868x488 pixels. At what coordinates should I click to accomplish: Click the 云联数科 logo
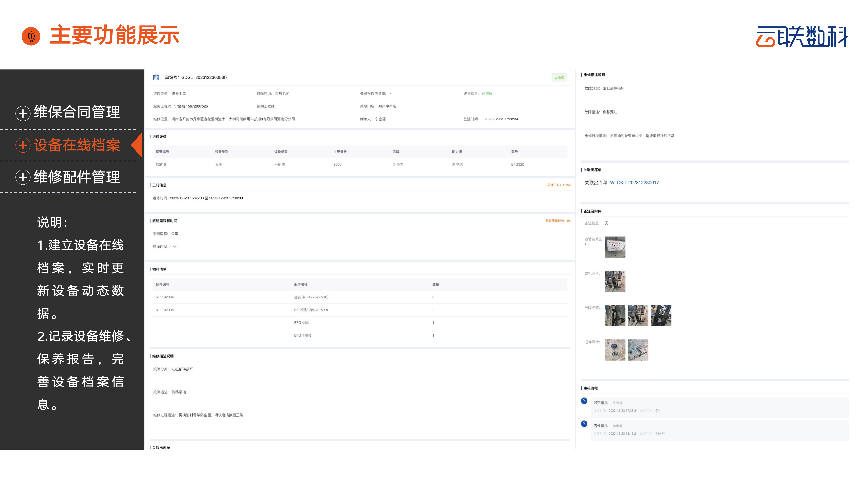click(802, 36)
